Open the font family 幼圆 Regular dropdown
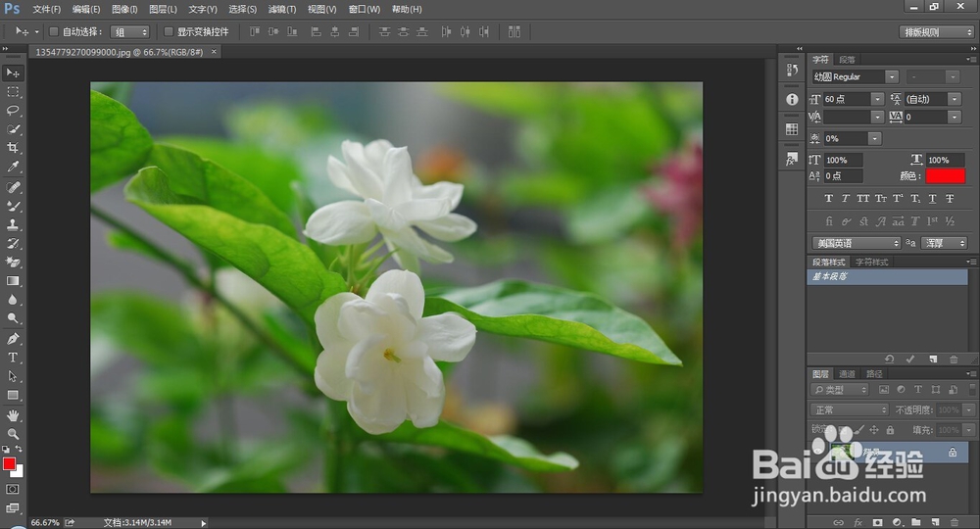Image resolution: width=980 pixels, height=529 pixels. 892,76
